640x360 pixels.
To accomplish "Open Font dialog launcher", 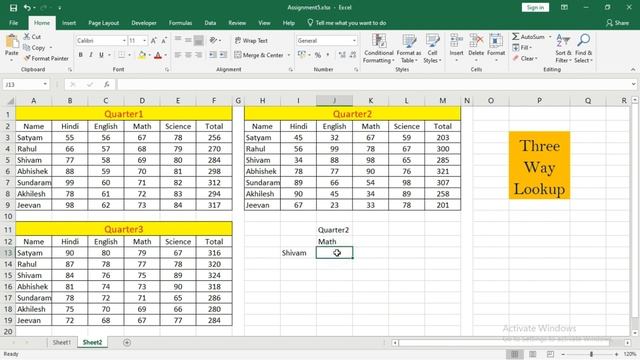I will 167,70.
